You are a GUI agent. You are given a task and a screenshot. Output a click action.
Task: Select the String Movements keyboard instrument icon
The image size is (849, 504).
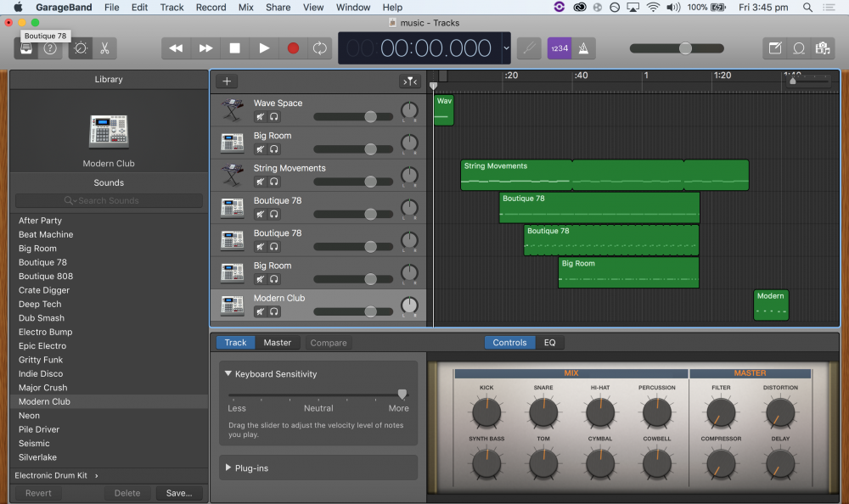pyautogui.click(x=233, y=176)
